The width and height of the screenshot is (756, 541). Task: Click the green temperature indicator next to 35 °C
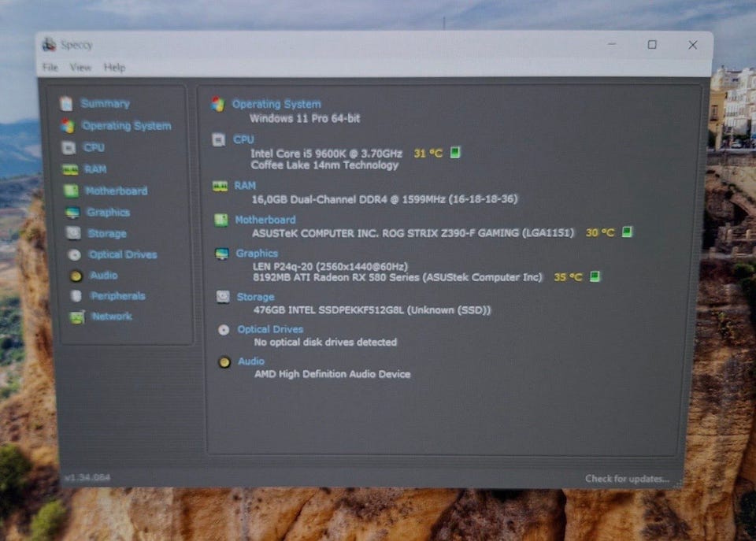pos(595,276)
